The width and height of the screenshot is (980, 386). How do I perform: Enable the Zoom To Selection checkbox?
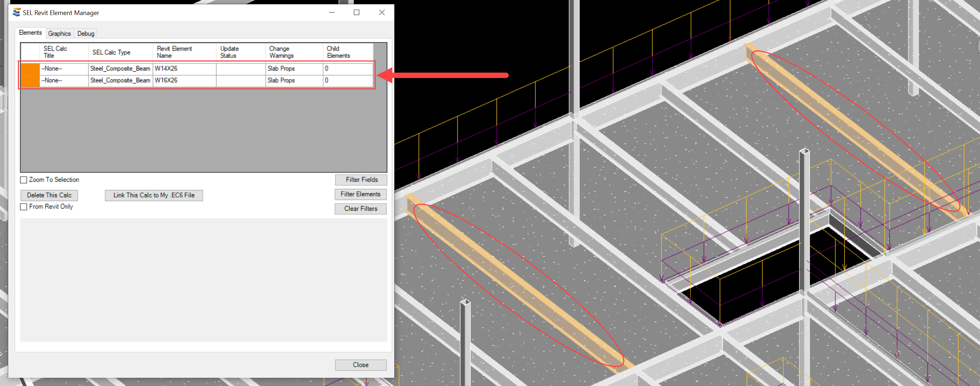(x=24, y=180)
